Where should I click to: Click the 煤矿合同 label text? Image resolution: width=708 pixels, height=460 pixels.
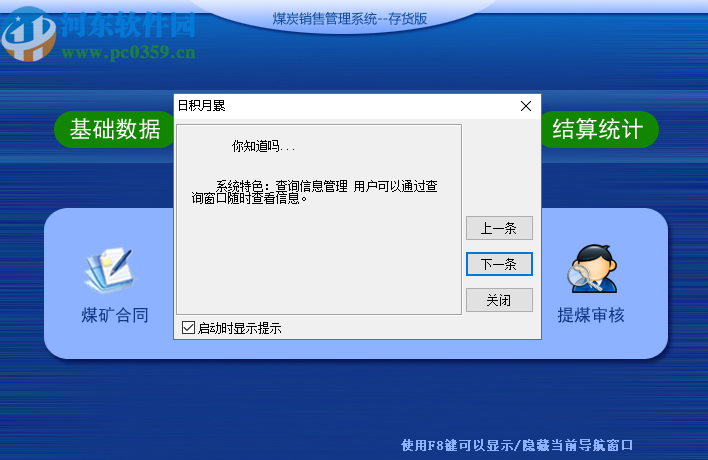(115, 315)
